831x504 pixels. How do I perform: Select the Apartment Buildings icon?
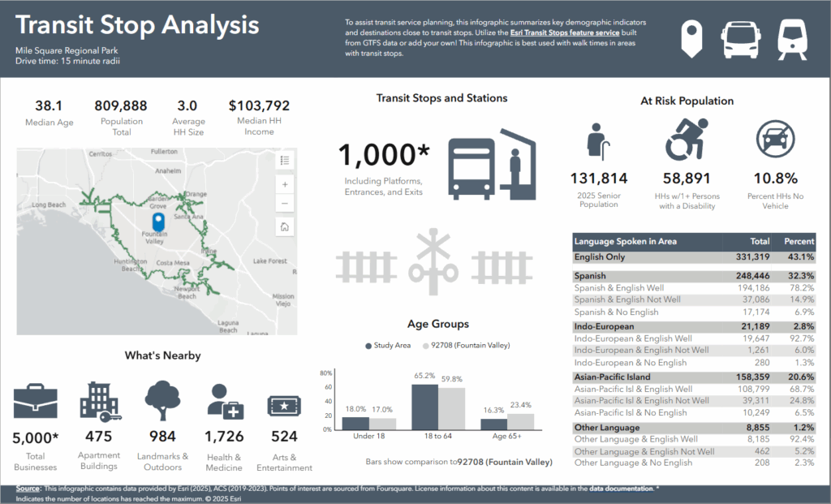pyautogui.click(x=99, y=401)
